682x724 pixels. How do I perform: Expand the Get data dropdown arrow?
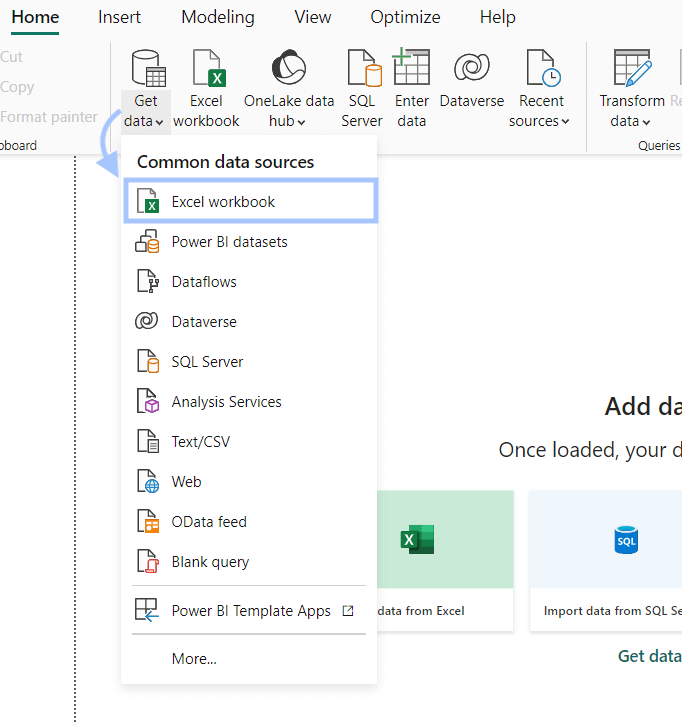tap(159, 122)
